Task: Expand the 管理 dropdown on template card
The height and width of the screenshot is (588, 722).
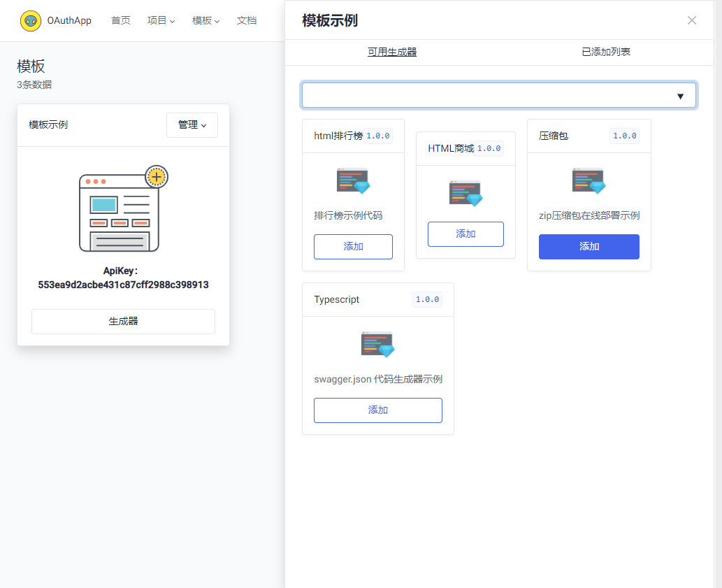Action: click(x=192, y=124)
